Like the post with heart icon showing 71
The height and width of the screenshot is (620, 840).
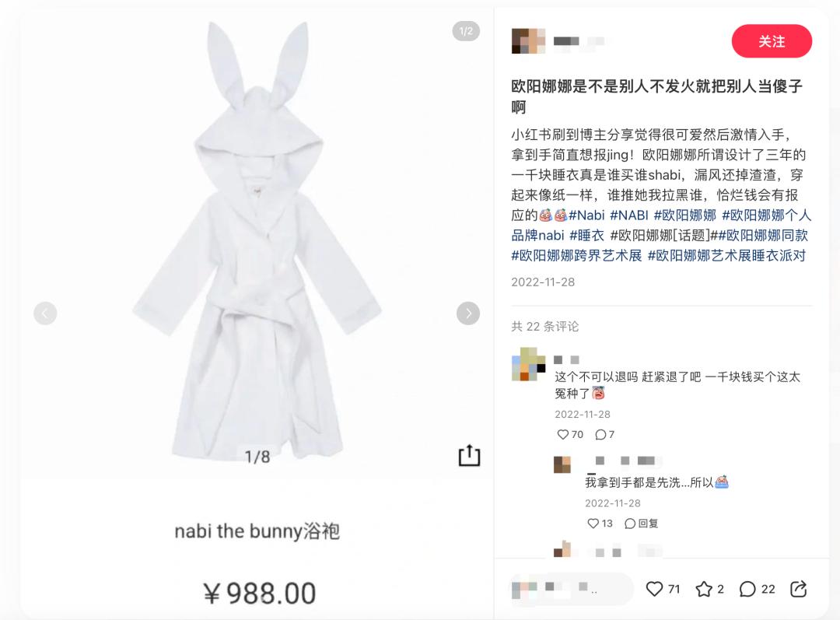pos(655,589)
